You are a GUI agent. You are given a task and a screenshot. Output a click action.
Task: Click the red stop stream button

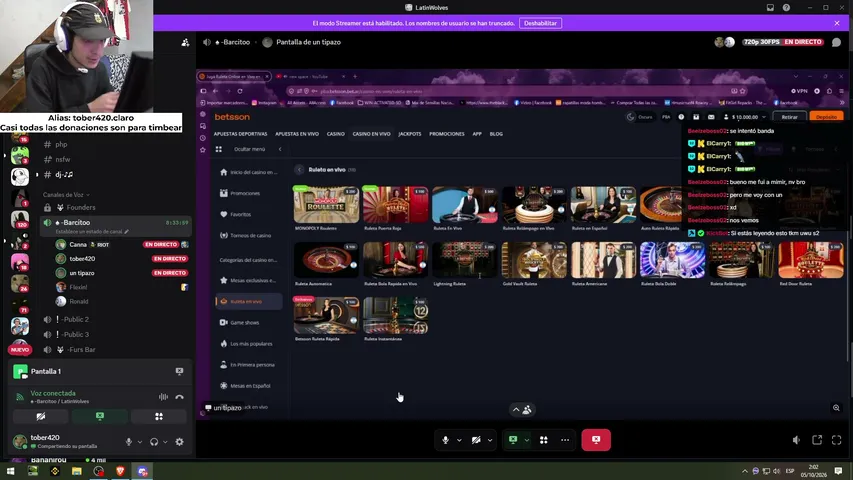coord(596,440)
